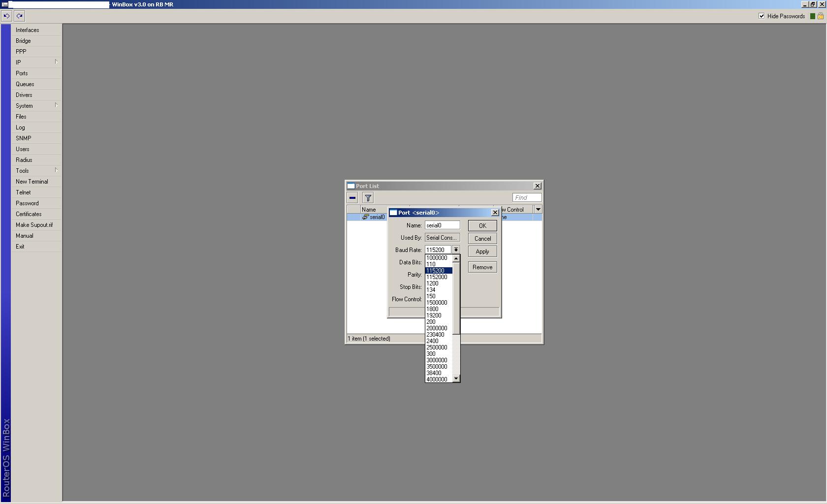Click the Apply button in the Port dialog
827x504 pixels.
tap(482, 251)
